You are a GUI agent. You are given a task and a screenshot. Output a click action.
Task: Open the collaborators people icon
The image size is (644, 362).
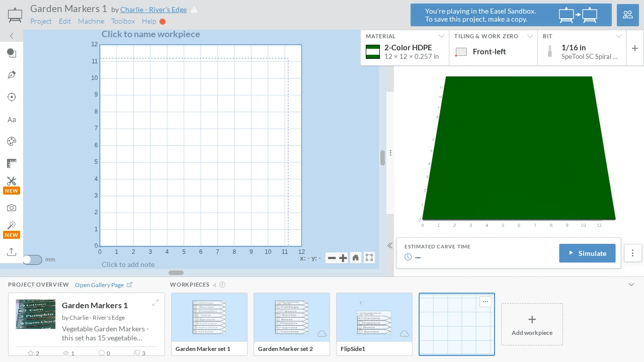[x=628, y=15]
